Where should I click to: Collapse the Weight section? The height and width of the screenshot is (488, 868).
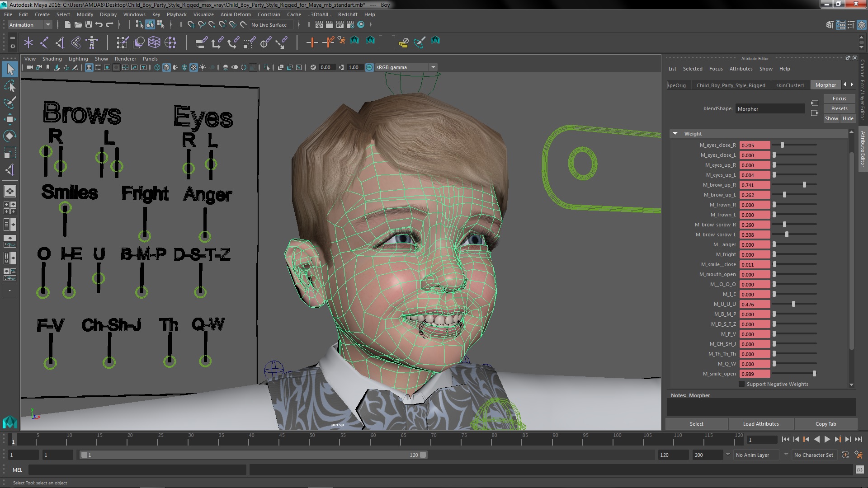coord(675,134)
